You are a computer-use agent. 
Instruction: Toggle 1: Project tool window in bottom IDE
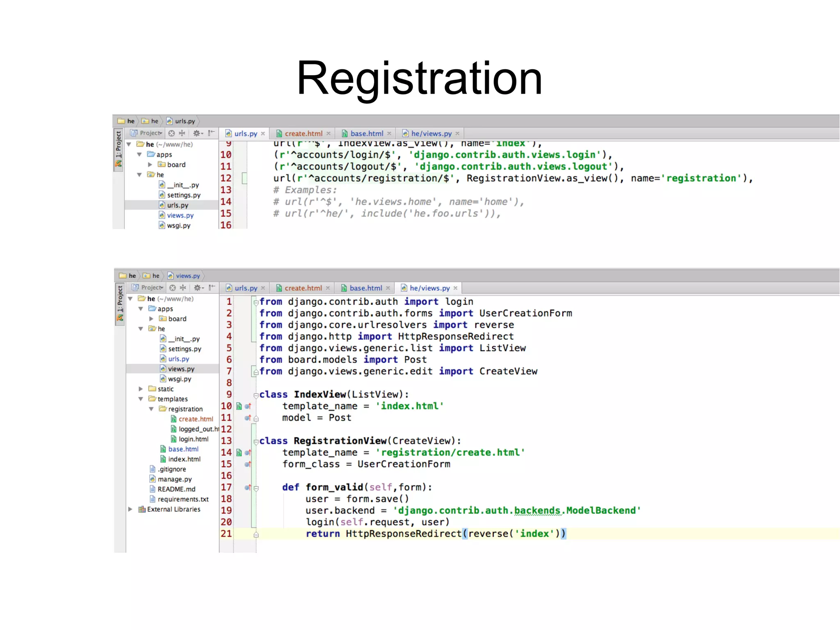(119, 304)
